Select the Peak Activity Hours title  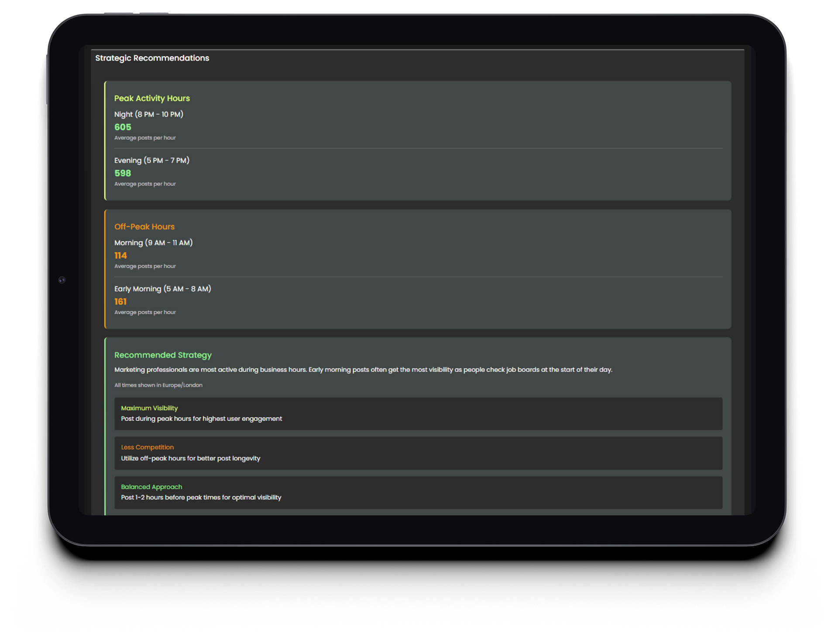pos(152,98)
